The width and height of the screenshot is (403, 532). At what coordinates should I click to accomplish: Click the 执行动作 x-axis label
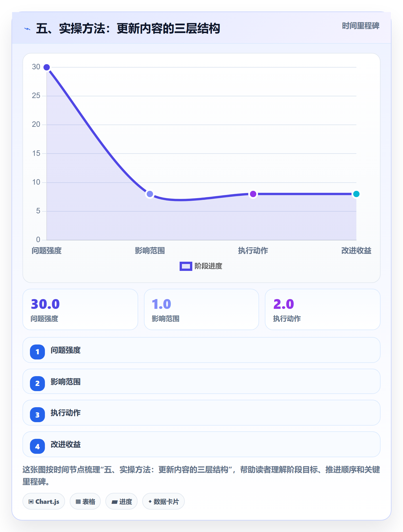click(253, 251)
